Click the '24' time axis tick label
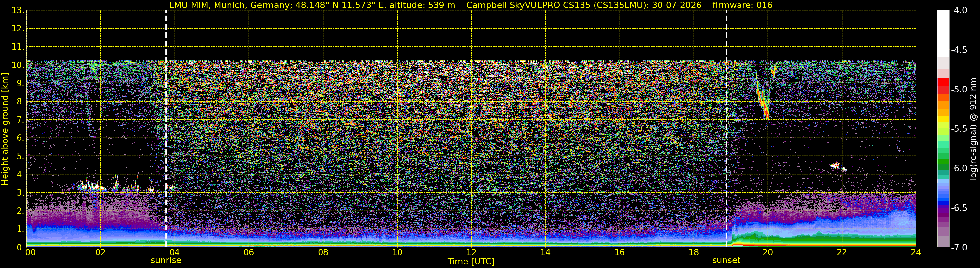980x268 pixels. tap(916, 252)
